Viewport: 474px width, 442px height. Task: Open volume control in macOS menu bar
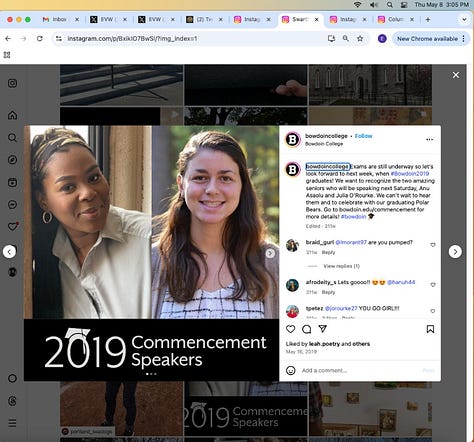[374, 5]
